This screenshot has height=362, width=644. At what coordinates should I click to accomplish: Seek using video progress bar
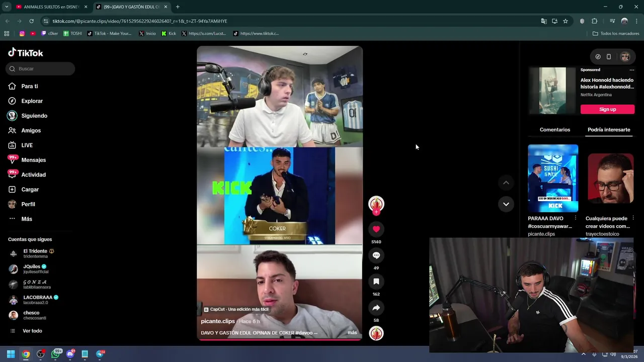[x=279, y=340]
